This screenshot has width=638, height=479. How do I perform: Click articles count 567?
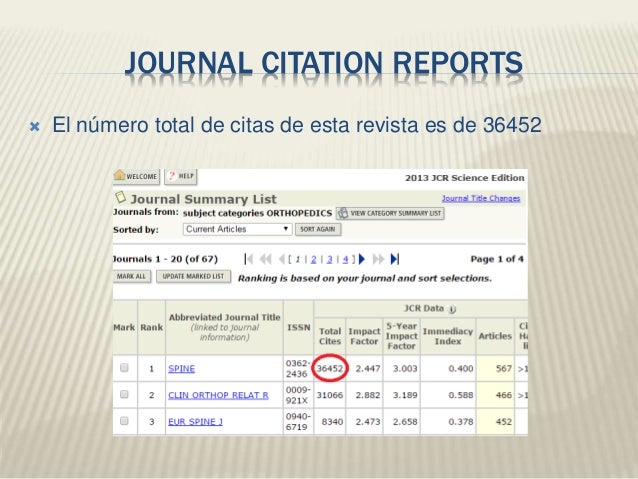(x=504, y=368)
